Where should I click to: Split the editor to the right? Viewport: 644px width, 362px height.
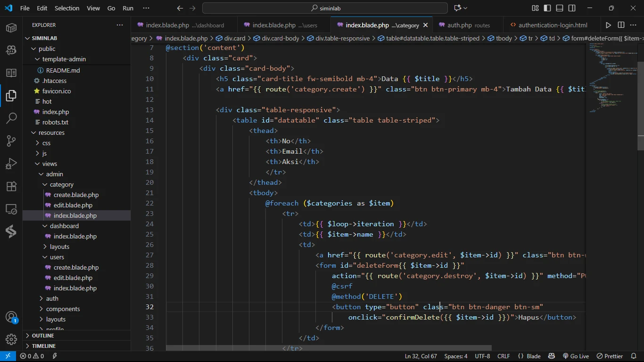621,25
